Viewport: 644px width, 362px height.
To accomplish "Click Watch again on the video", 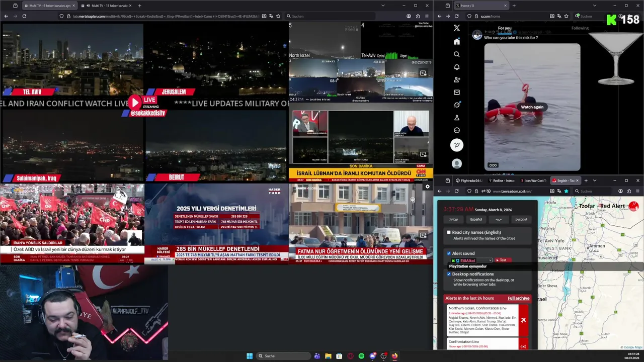I will coord(532,107).
